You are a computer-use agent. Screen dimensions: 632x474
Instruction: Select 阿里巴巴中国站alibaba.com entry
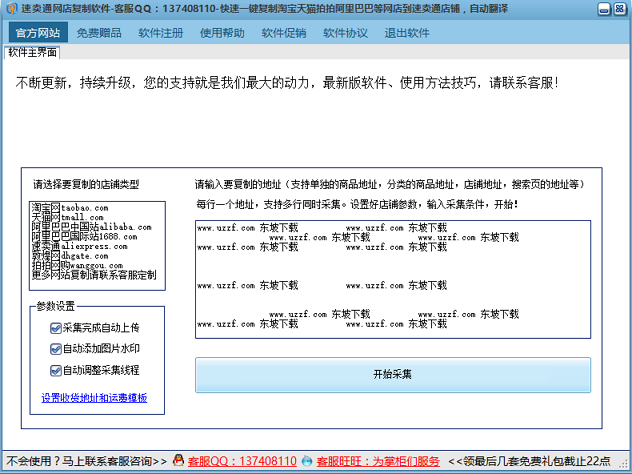click(x=91, y=227)
